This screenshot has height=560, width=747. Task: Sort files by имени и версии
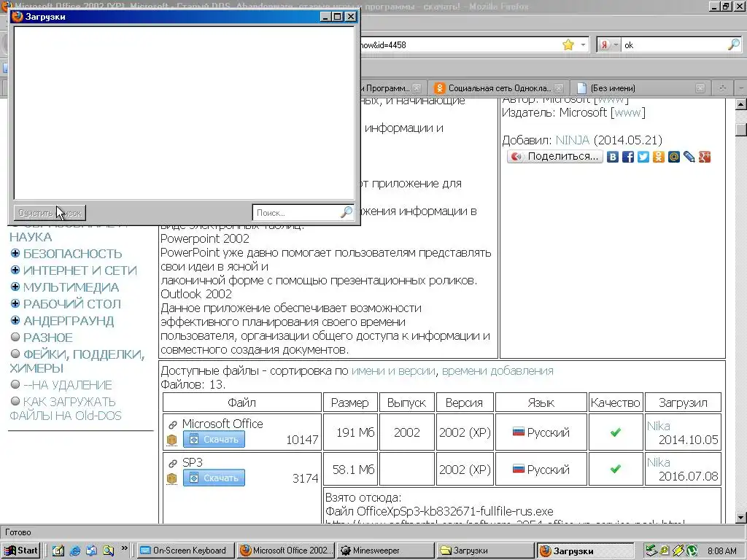pyautogui.click(x=393, y=371)
